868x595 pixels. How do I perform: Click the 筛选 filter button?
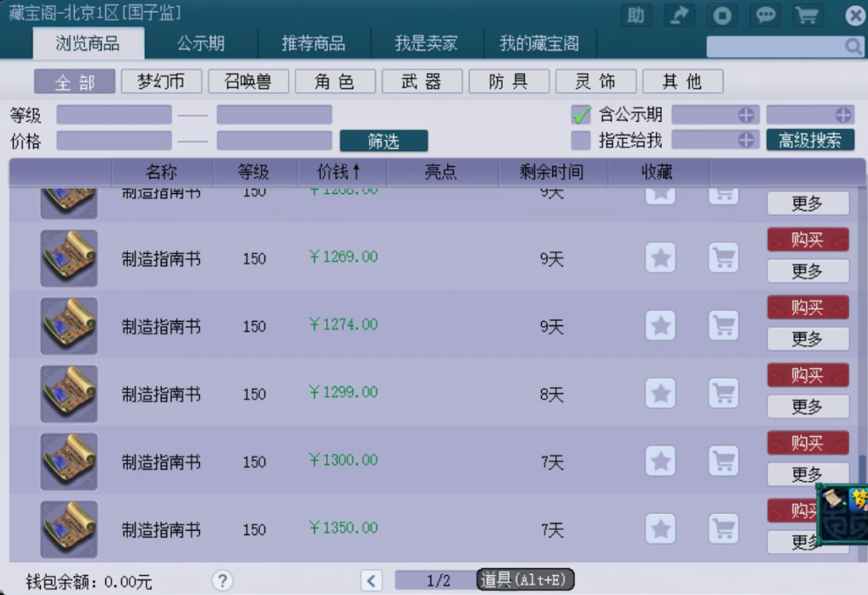(x=384, y=141)
